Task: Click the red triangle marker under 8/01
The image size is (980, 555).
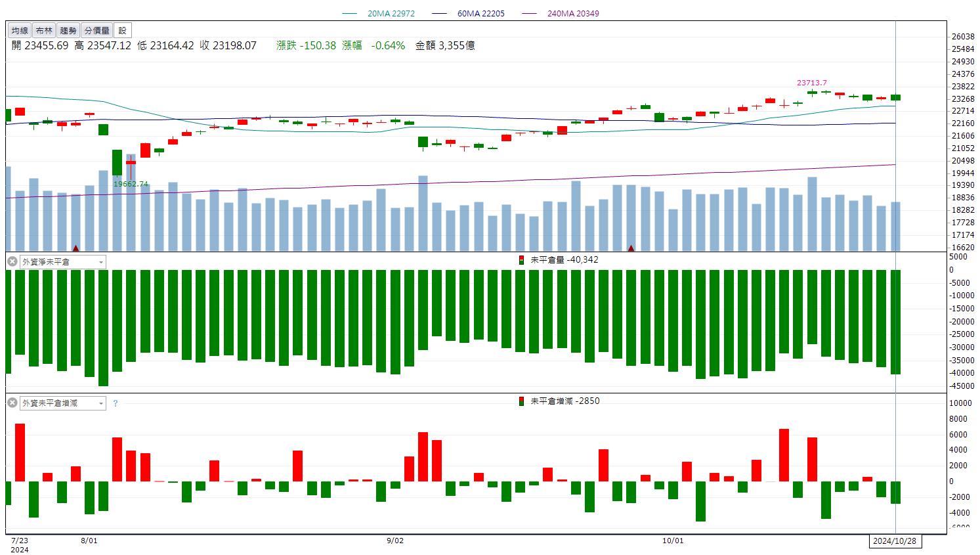Action: pos(76,248)
